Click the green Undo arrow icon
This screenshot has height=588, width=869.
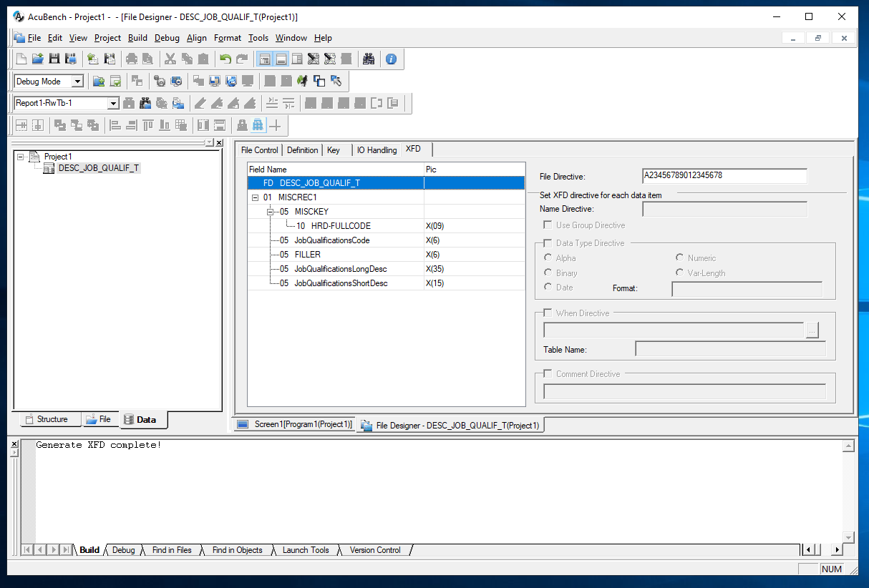tap(225, 59)
